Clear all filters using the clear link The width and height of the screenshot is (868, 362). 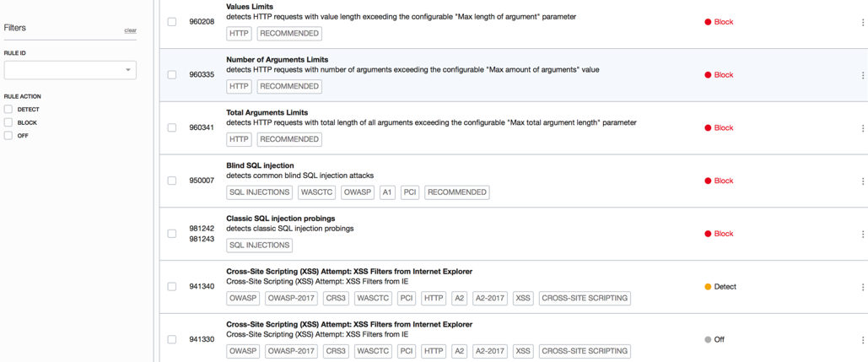pyautogui.click(x=130, y=30)
